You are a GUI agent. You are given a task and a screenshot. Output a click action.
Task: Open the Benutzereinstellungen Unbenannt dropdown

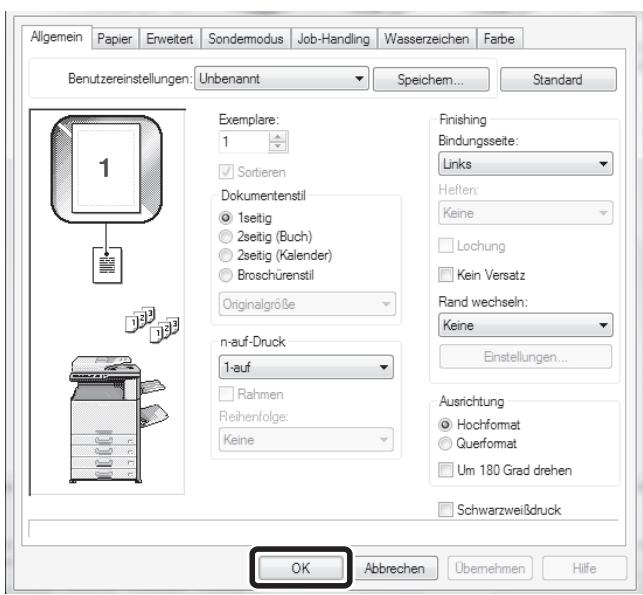coord(281,78)
